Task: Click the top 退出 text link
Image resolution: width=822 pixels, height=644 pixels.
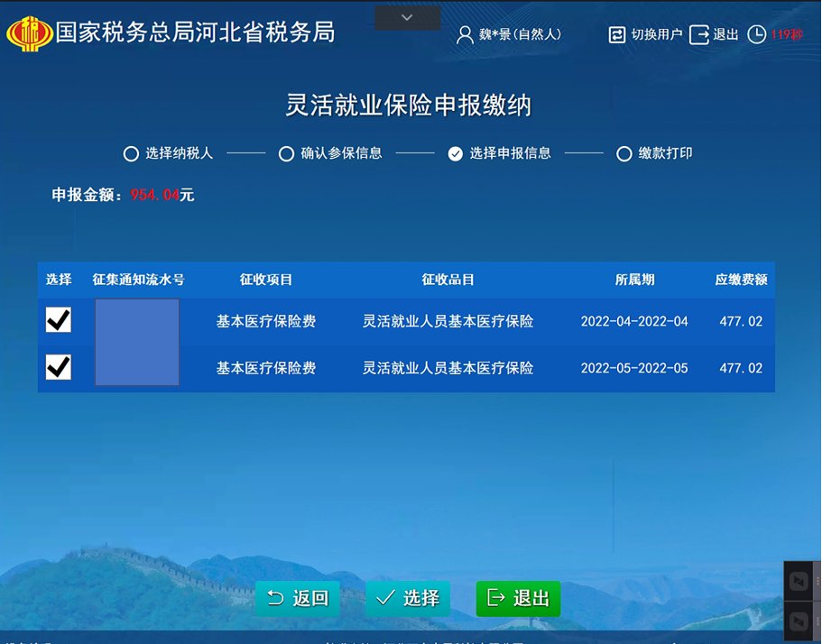Action: pos(725,34)
